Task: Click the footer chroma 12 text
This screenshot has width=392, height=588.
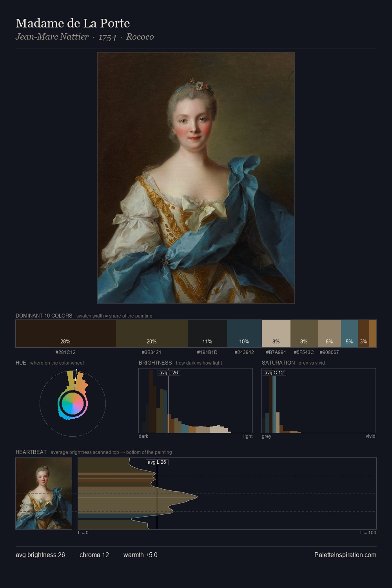Action: [x=94, y=555]
